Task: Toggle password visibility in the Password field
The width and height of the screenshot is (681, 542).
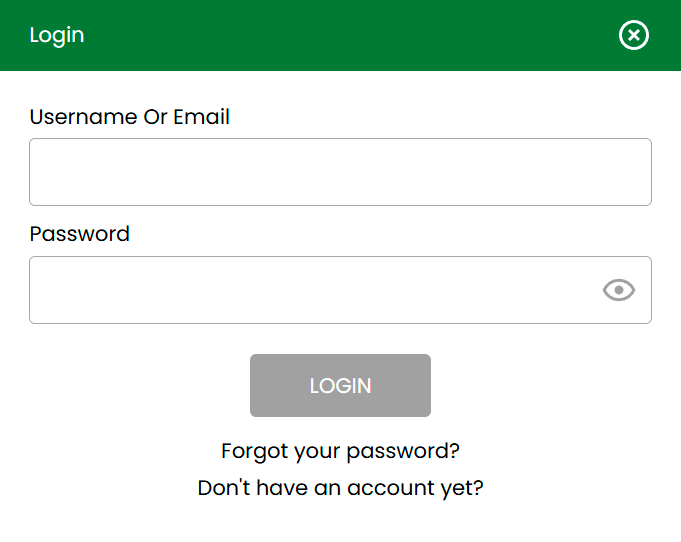Action: pyautogui.click(x=619, y=290)
